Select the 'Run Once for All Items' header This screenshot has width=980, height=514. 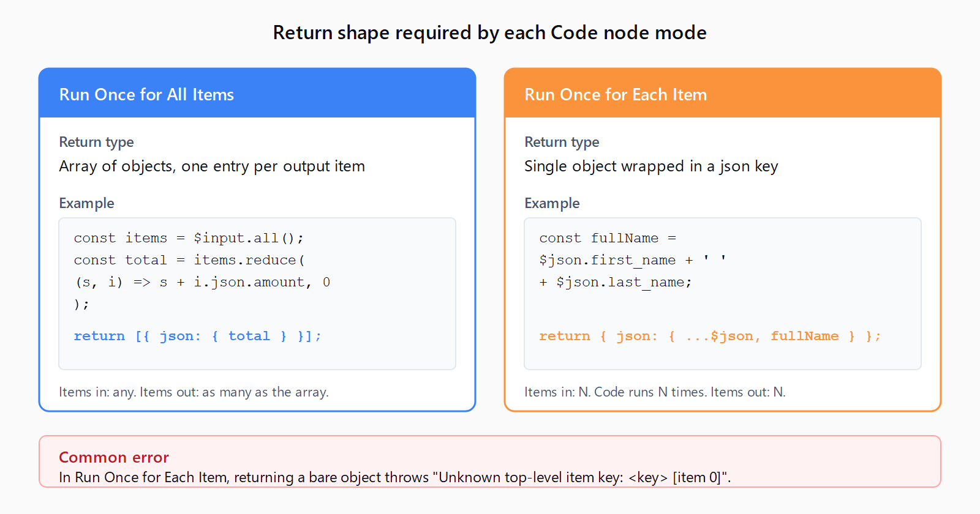coord(257,93)
